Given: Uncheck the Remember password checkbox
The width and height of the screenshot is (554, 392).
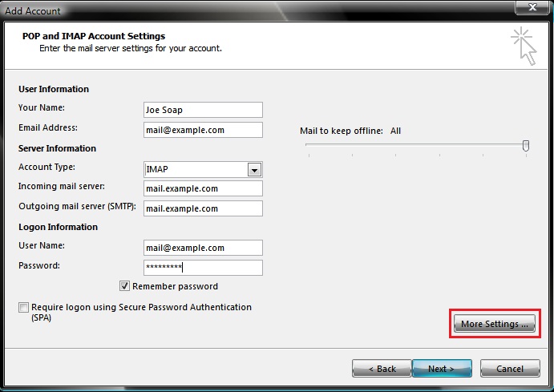Looking at the screenshot, I should [x=124, y=285].
